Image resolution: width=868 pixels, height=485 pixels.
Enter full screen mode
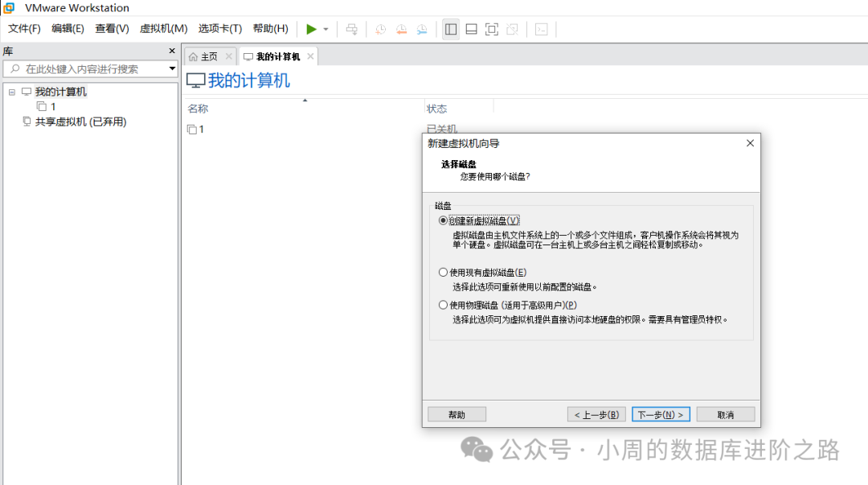click(491, 29)
